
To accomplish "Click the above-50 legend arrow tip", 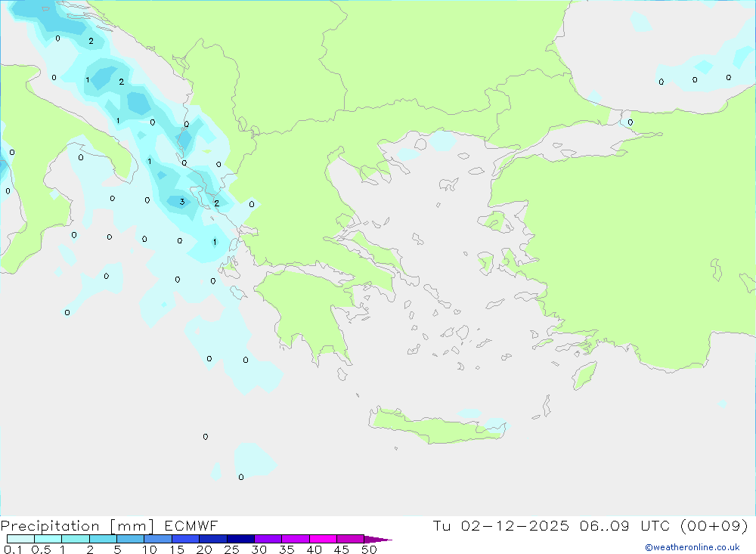I will click(x=378, y=539).
